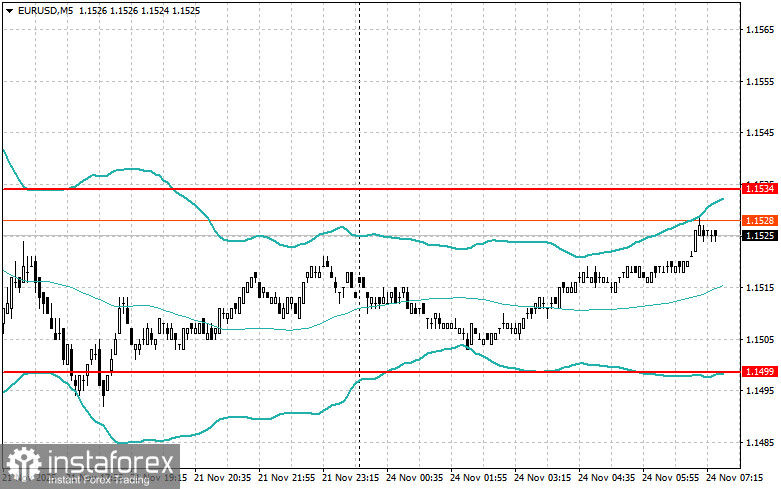Select the 24 Nov 00:35 time label

pos(414,478)
